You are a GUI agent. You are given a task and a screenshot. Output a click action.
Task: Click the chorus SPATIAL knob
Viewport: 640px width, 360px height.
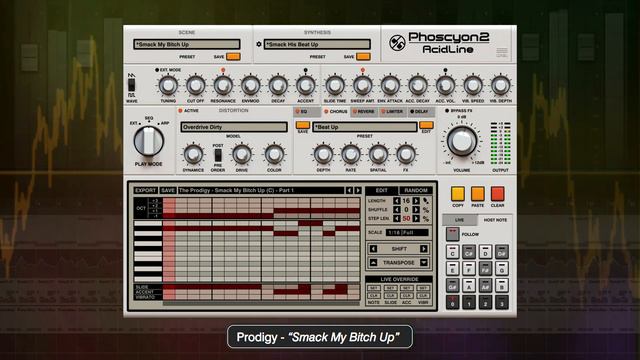(378, 155)
